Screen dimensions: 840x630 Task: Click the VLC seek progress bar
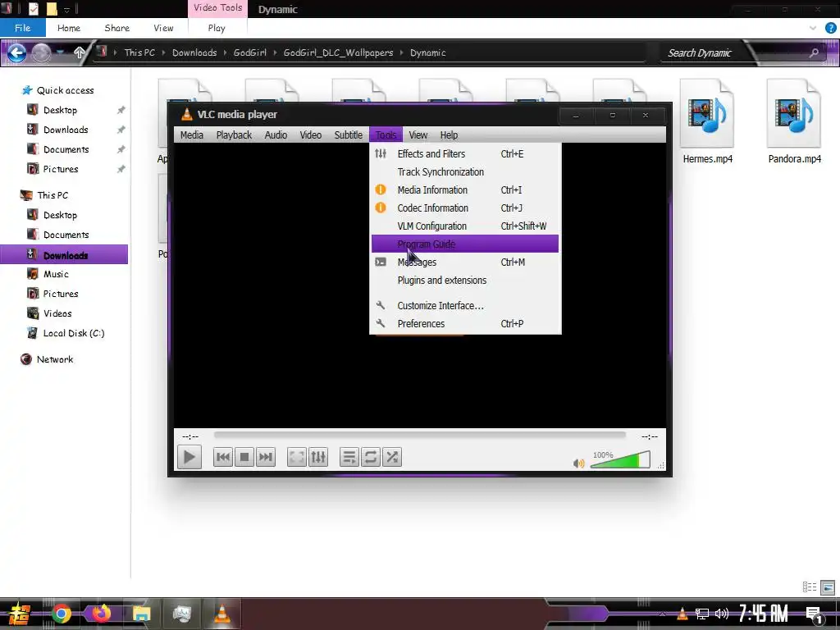[x=419, y=435]
